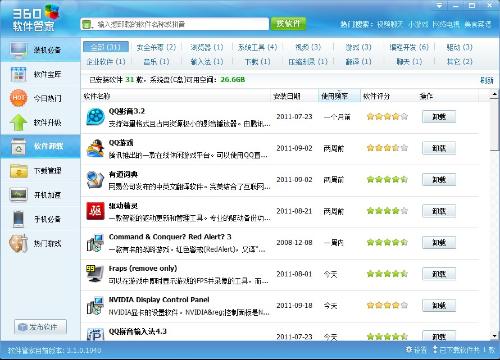Click the NVIDIA Display Control Panel icon

tap(95, 306)
